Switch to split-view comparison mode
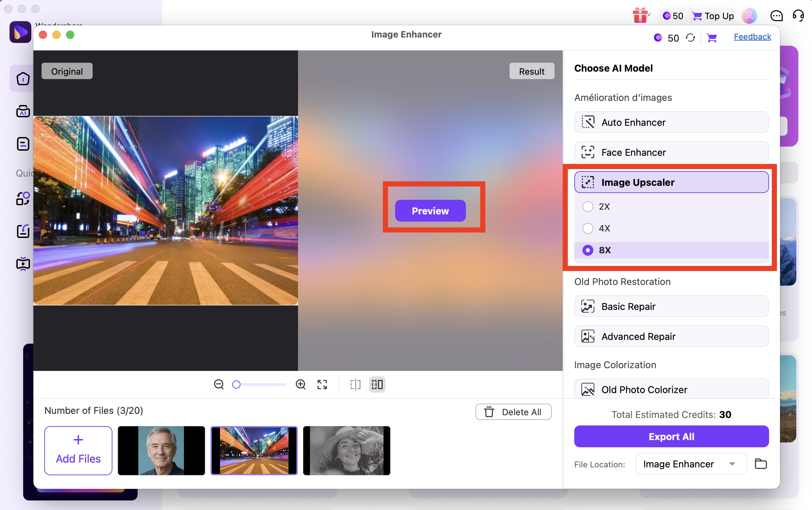The height and width of the screenshot is (510, 812). coord(355,384)
